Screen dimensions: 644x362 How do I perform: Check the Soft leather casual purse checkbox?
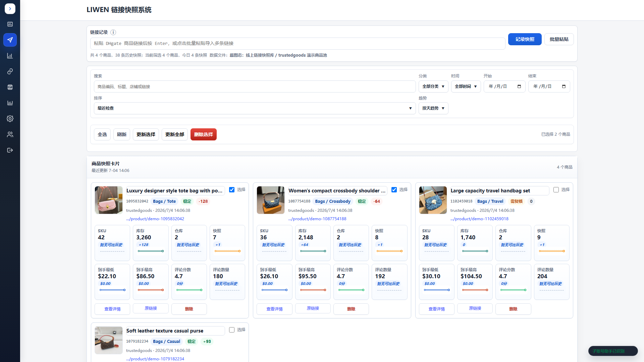[x=232, y=330]
